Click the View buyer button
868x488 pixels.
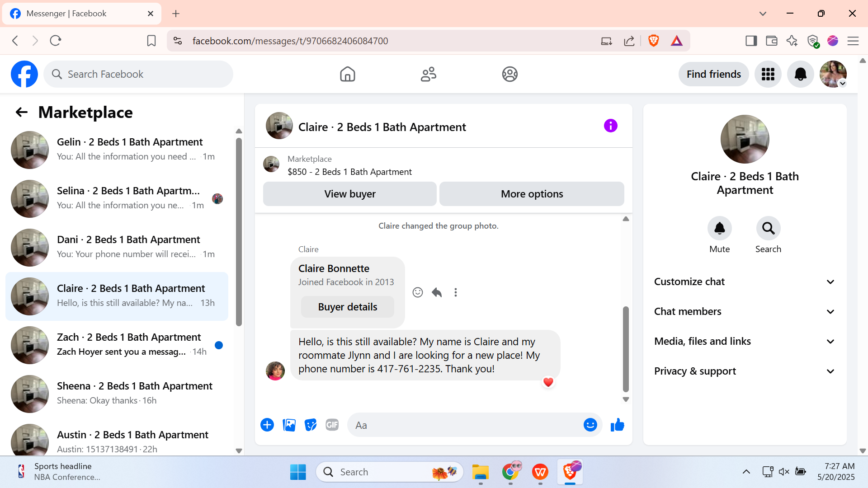(349, 194)
